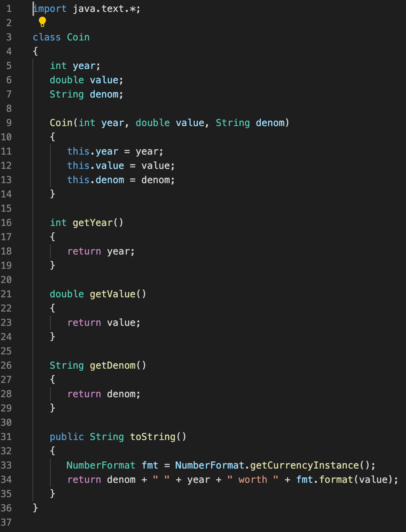Click 'return value;' on line 23
The image size is (406, 532).
point(104,323)
